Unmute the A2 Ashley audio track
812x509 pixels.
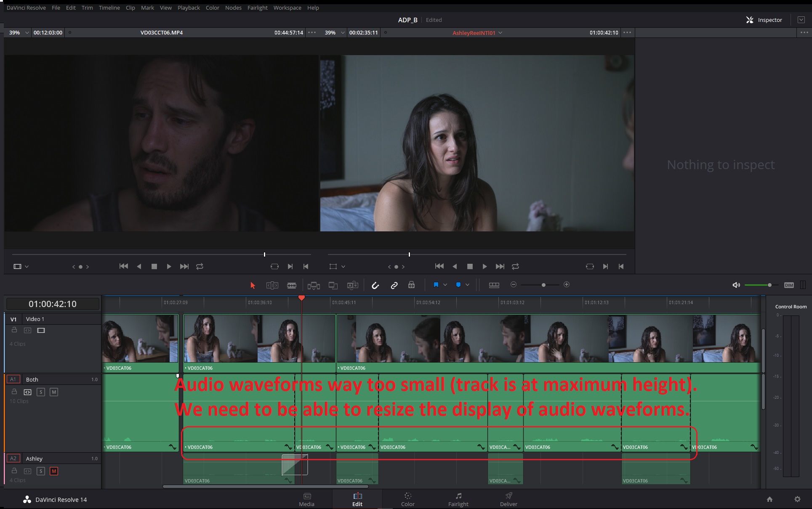[x=54, y=471]
